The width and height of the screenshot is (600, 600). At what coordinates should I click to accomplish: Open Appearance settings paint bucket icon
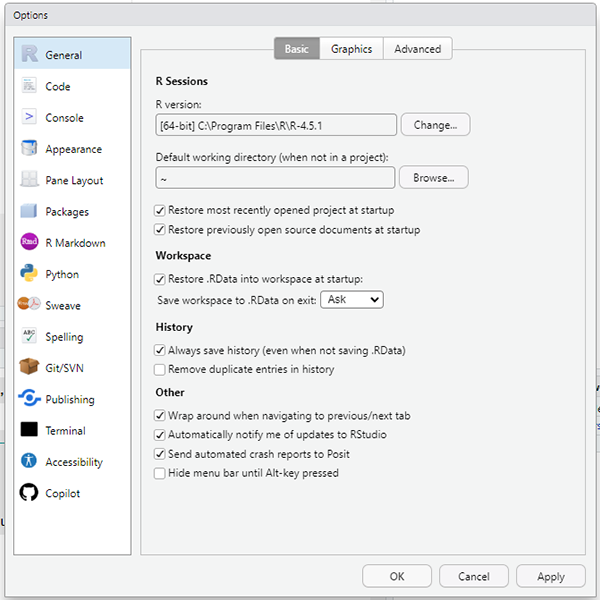pyautogui.click(x=29, y=149)
